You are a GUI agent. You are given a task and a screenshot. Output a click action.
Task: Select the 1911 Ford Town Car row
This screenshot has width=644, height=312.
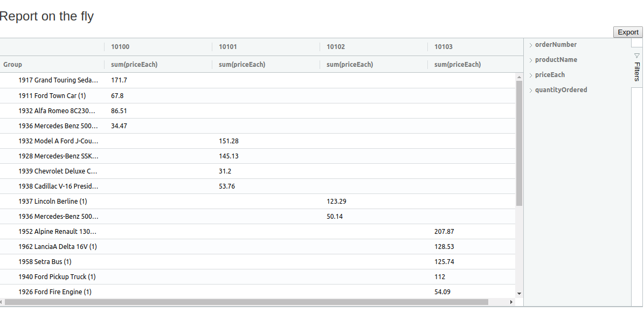click(x=258, y=96)
